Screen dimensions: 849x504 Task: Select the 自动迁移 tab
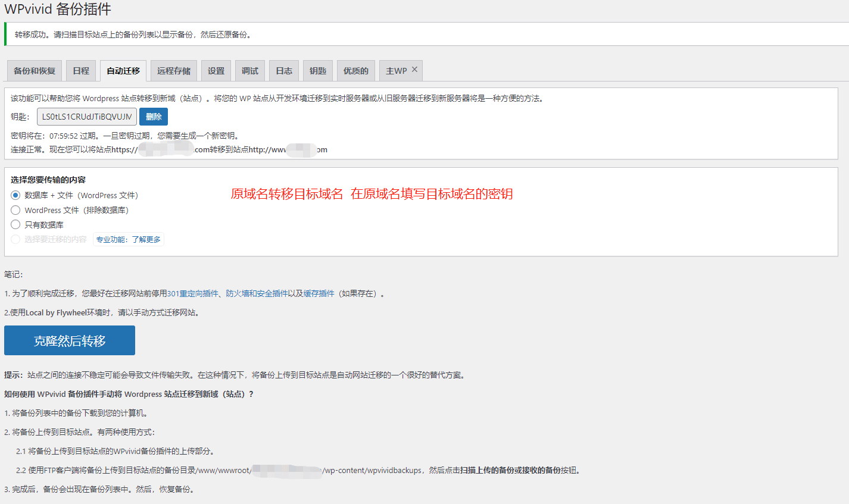pos(123,71)
